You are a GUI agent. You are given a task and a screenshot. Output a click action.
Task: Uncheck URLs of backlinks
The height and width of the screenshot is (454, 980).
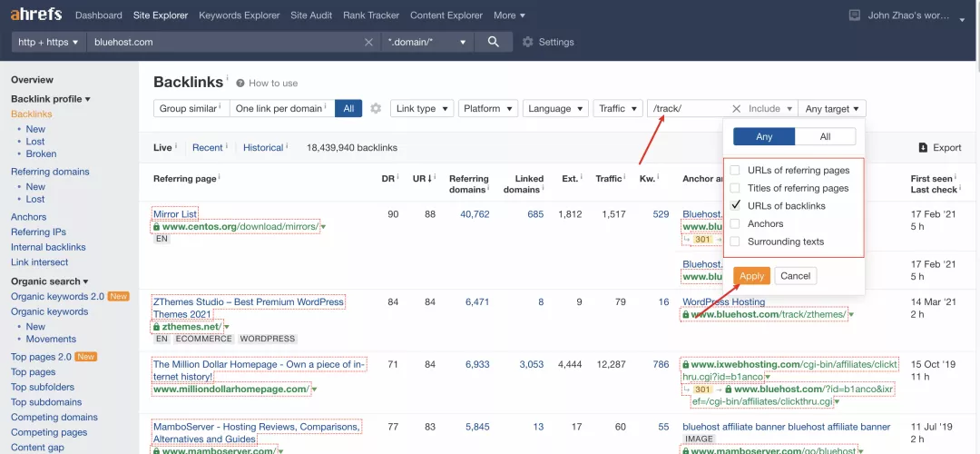(735, 205)
